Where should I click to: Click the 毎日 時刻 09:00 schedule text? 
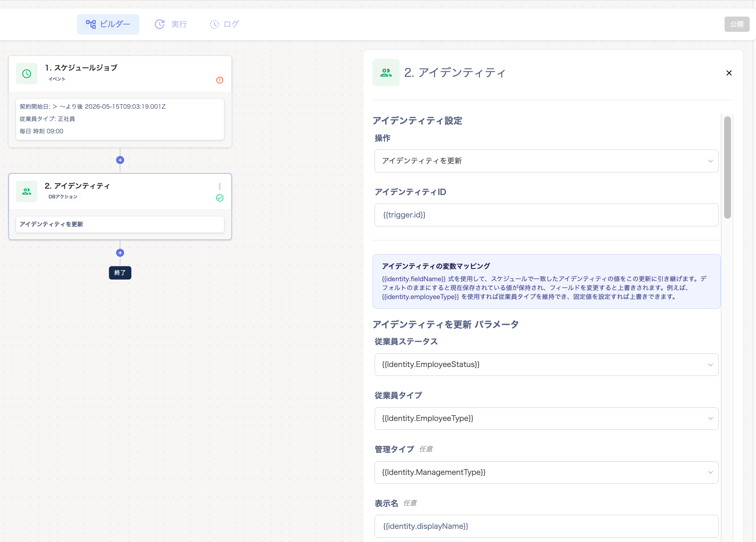[x=41, y=131]
